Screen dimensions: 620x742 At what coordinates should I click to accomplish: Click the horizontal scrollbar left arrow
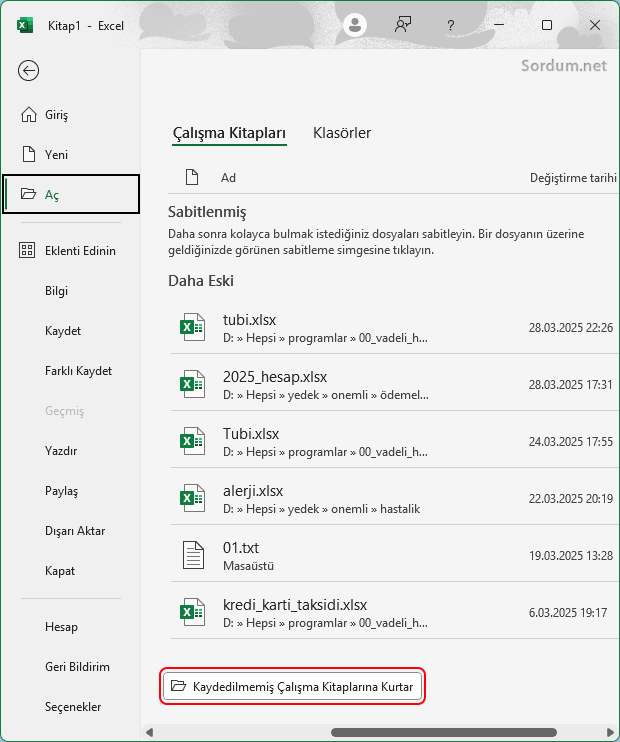click(150, 732)
